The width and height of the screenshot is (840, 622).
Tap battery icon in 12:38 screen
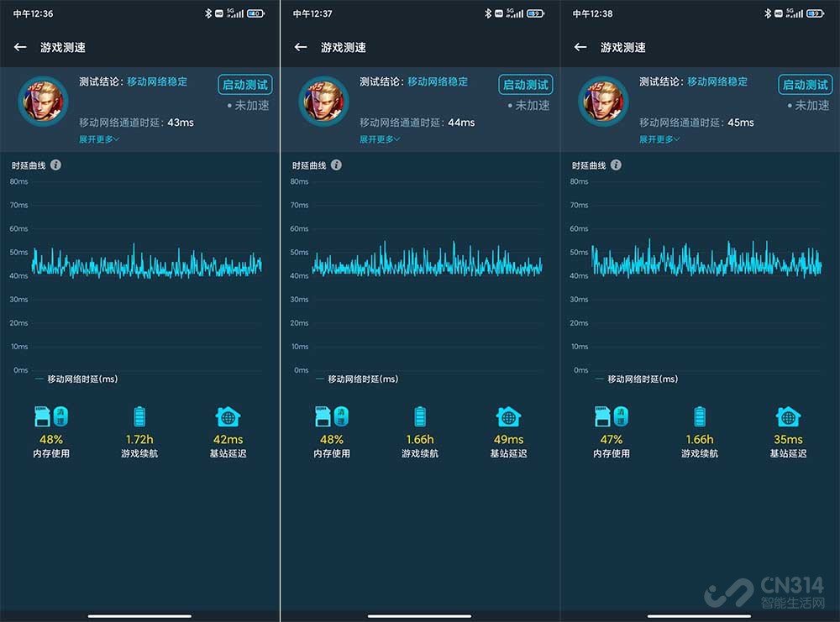tap(700, 416)
